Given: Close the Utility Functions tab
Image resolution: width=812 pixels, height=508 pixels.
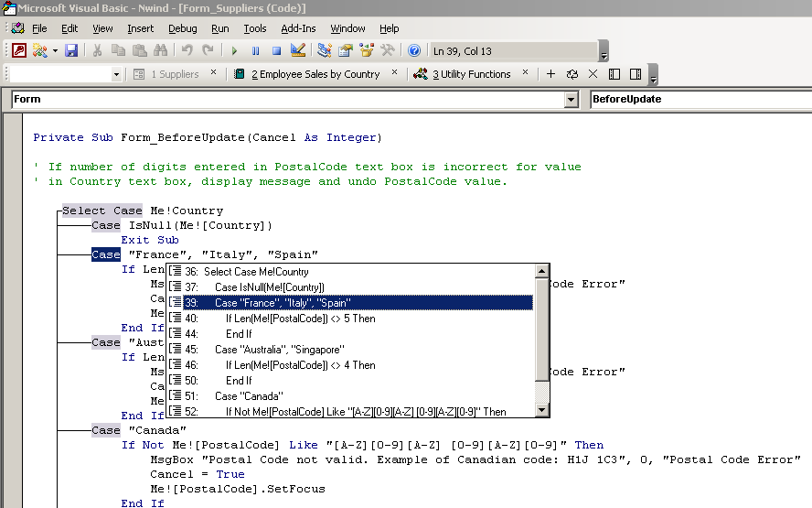Looking at the screenshot, I should [525, 72].
